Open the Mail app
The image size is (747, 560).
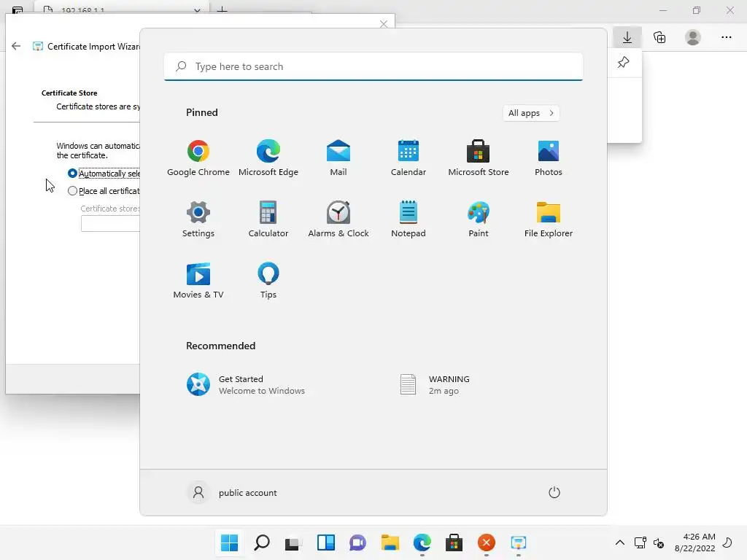338,158
